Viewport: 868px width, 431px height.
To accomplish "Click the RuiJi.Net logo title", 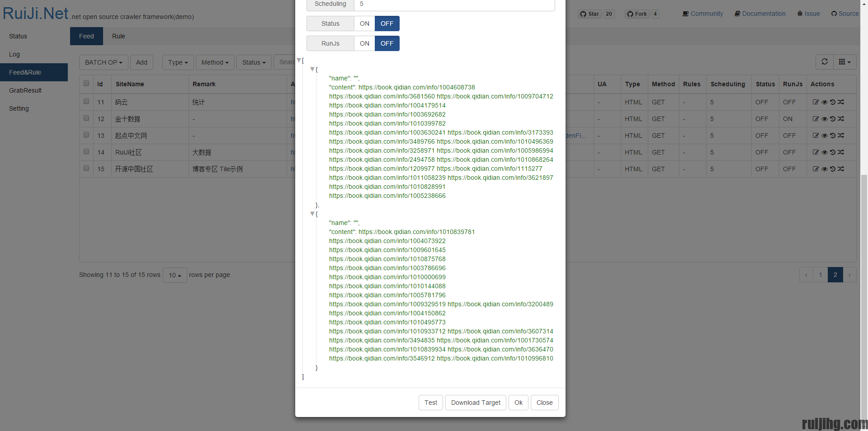I will pos(35,13).
